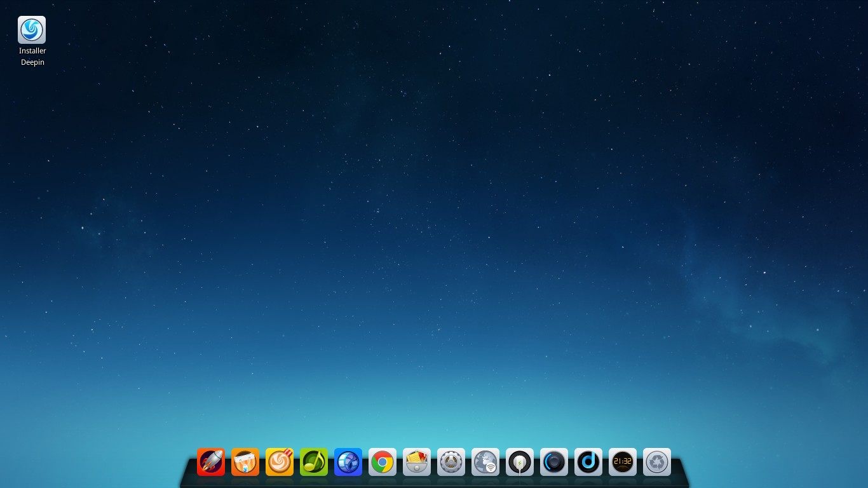Viewport: 868px width, 488px height.
Task: Open the volume knob sound icon
Action: [554, 462]
